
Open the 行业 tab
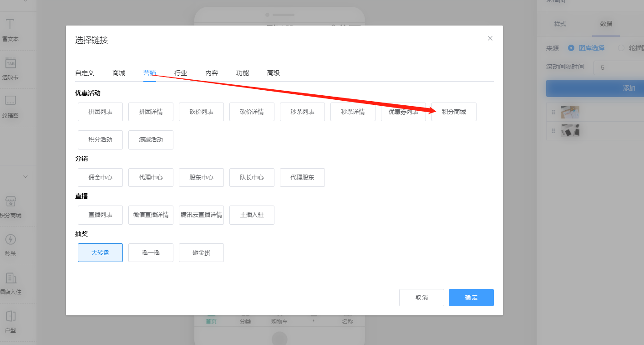click(181, 73)
